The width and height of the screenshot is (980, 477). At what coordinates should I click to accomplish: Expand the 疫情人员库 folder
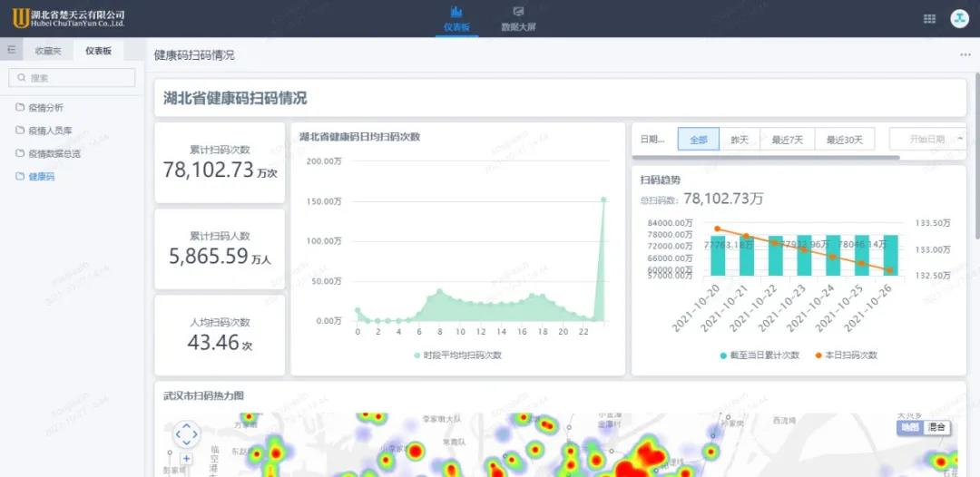point(50,131)
